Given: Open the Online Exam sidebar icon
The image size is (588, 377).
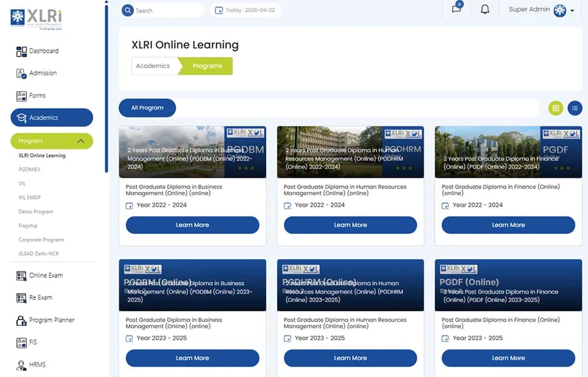Looking at the screenshot, I should click(x=21, y=275).
